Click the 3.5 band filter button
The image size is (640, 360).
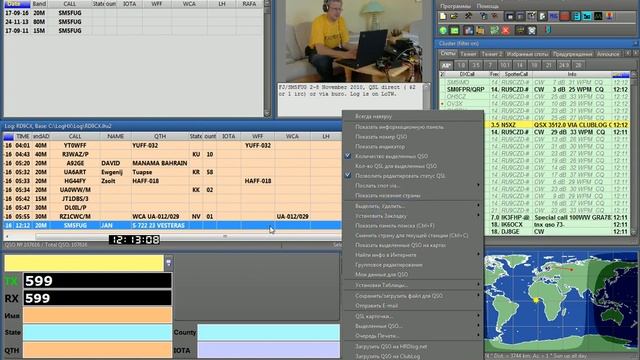click(x=476, y=65)
